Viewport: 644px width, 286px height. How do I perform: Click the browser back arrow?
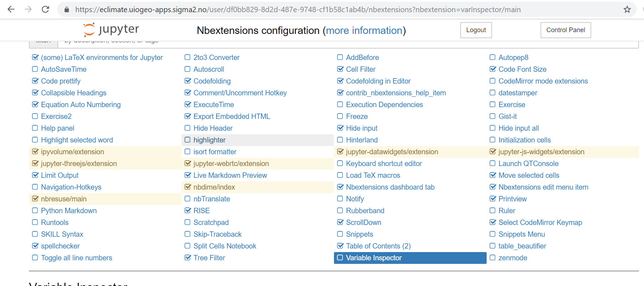click(x=11, y=9)
